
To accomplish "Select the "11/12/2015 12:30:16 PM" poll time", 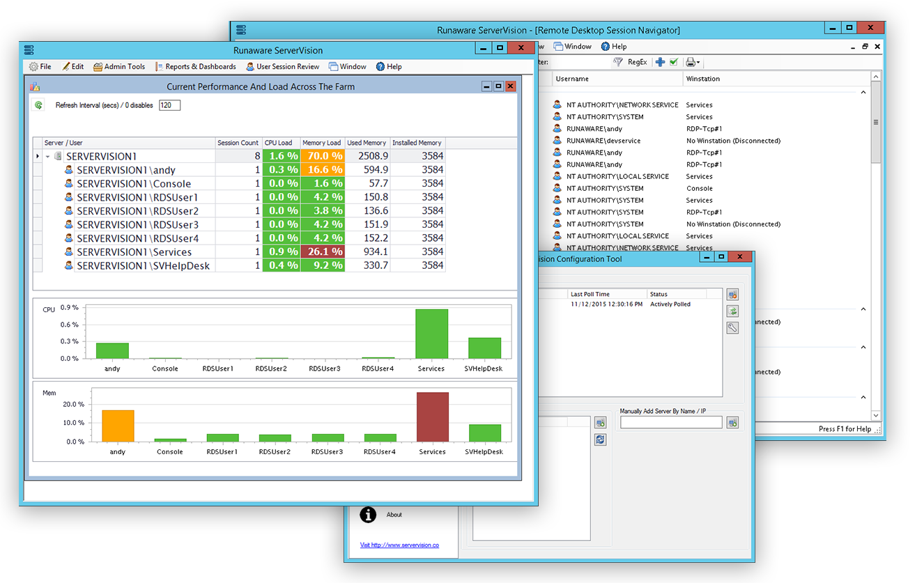I will tap(606, 304).
